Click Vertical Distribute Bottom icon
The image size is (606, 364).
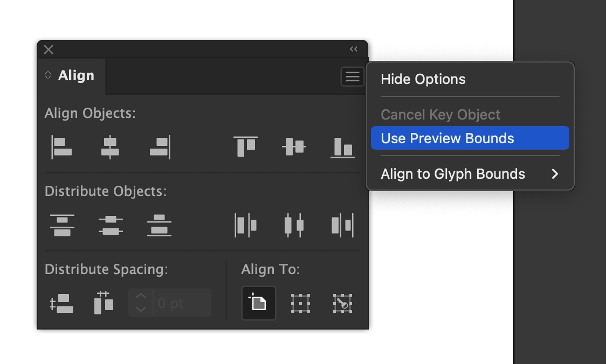coord(159,225)
